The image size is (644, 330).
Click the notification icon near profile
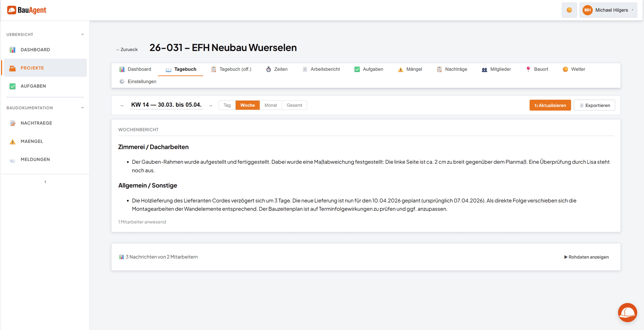coord(569,10)
